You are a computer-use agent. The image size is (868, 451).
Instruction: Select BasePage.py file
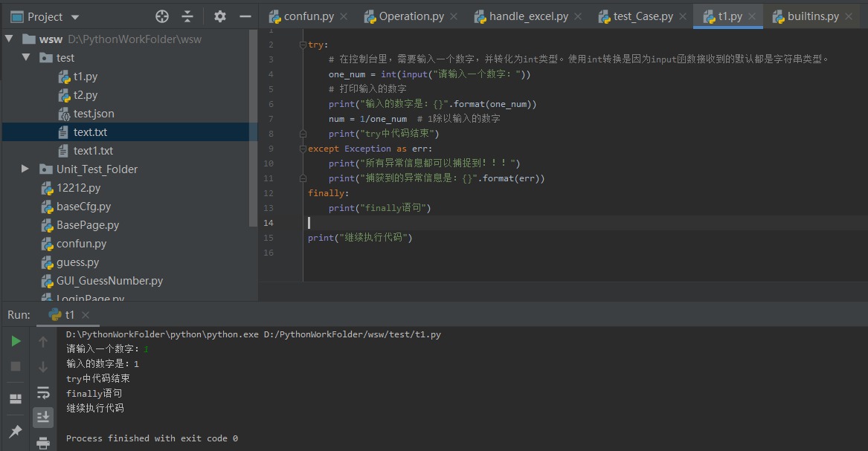pyautogui.click(x=88, y=225)
